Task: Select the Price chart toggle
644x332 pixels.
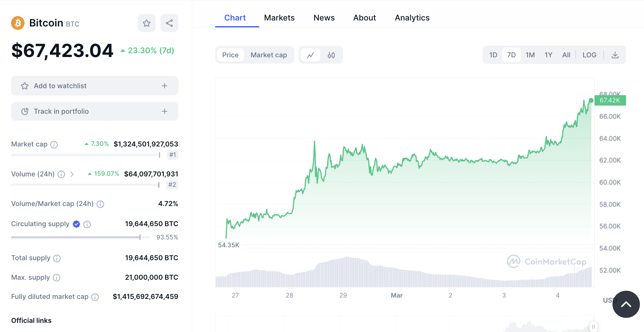Action: (x=230, y=55)
